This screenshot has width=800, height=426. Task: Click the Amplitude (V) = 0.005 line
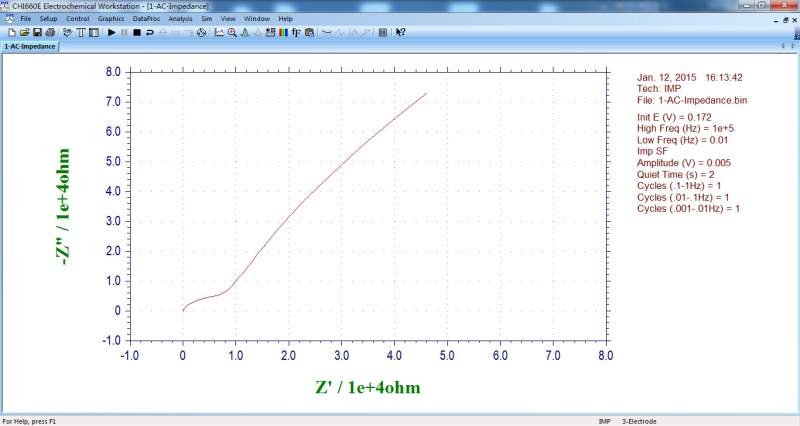tap(684, 163)
